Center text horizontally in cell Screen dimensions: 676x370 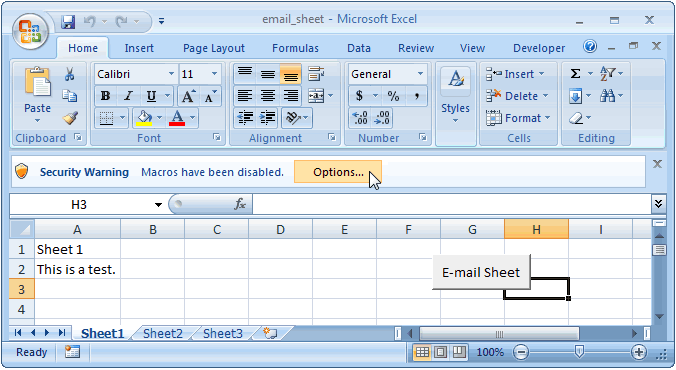coord(268,96)
